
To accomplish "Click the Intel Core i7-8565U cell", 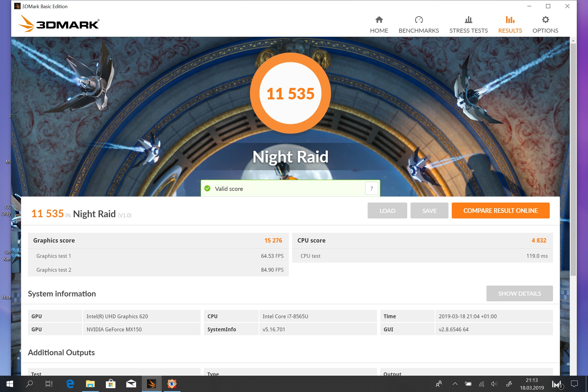I will pos(318,316).
